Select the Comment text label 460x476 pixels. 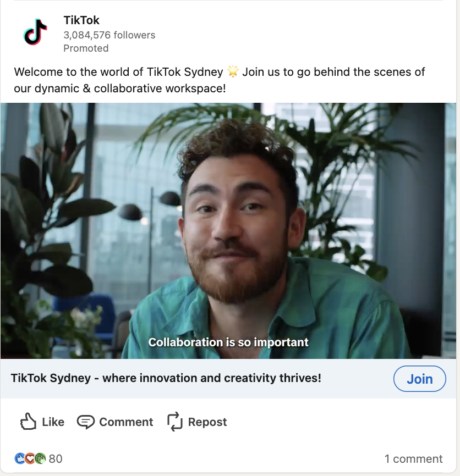(126, 422)
